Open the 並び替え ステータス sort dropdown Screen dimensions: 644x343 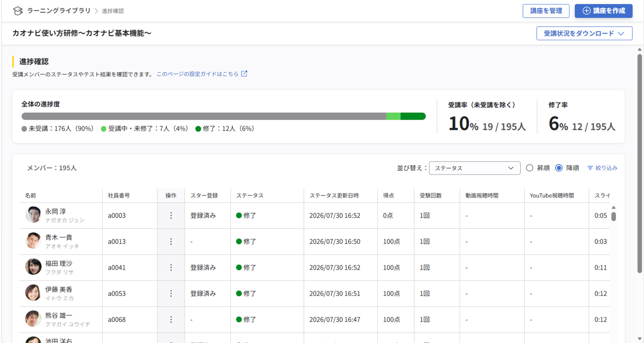point(474,168)
